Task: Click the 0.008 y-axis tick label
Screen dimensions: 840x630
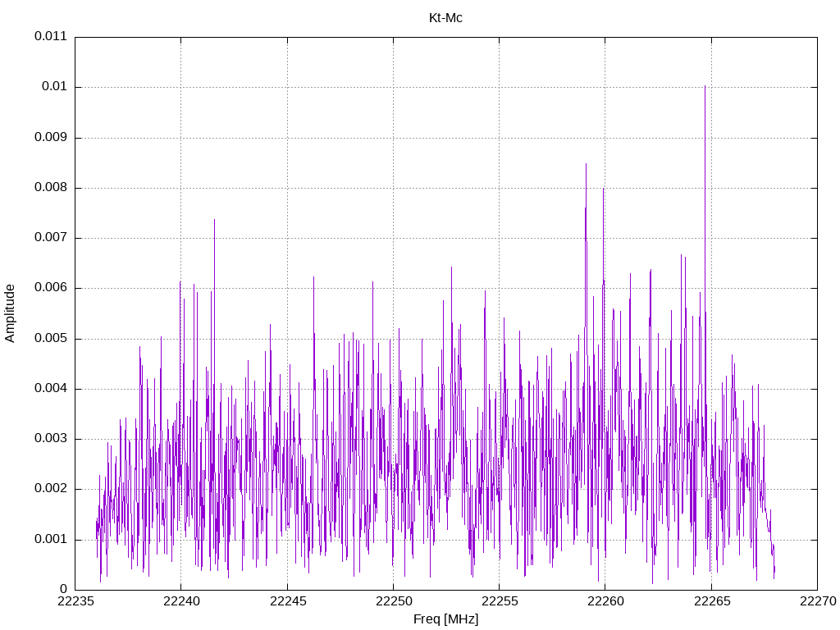Action: (51, 188)
